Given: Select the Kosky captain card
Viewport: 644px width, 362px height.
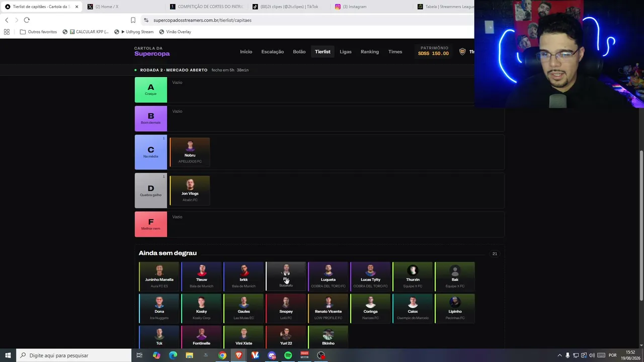Looking at the screenshot, I should [x=201, y=308].
